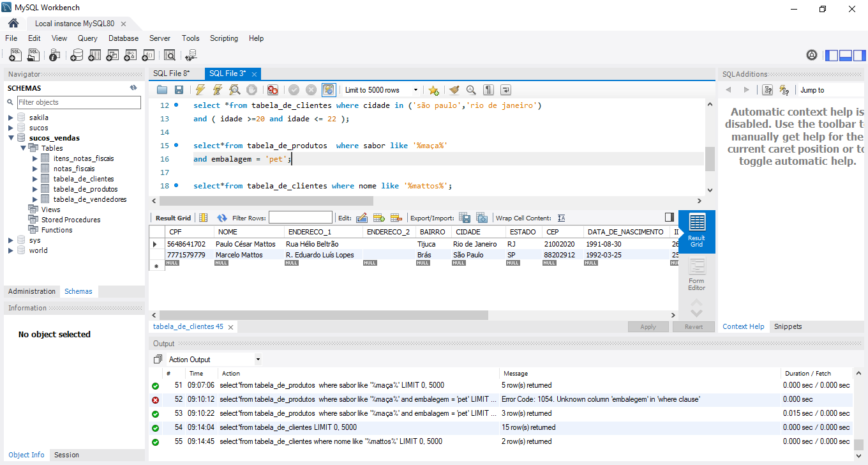Image resolution: width=868 pixels, height=465 pixels.
Task: Toggle word wrapping in the editor
Action: point(505,90)
